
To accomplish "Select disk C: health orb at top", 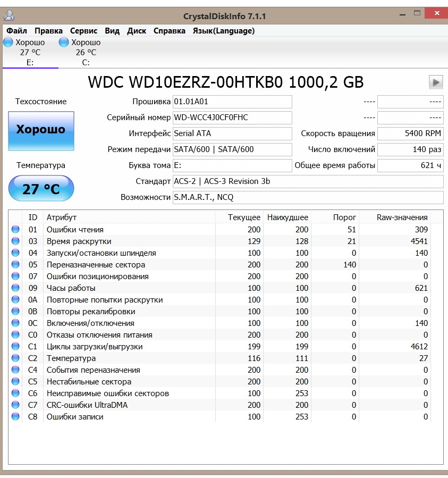I will [64, 42].
